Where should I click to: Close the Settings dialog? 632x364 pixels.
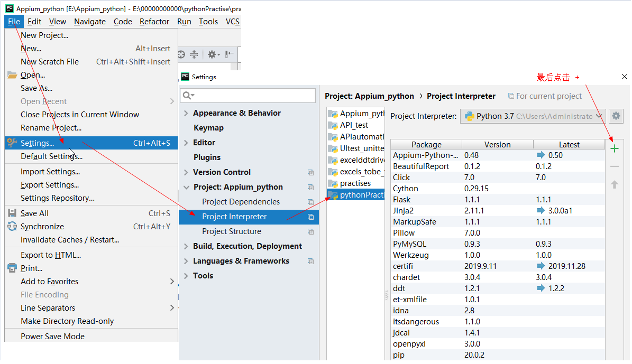(625, 77)
